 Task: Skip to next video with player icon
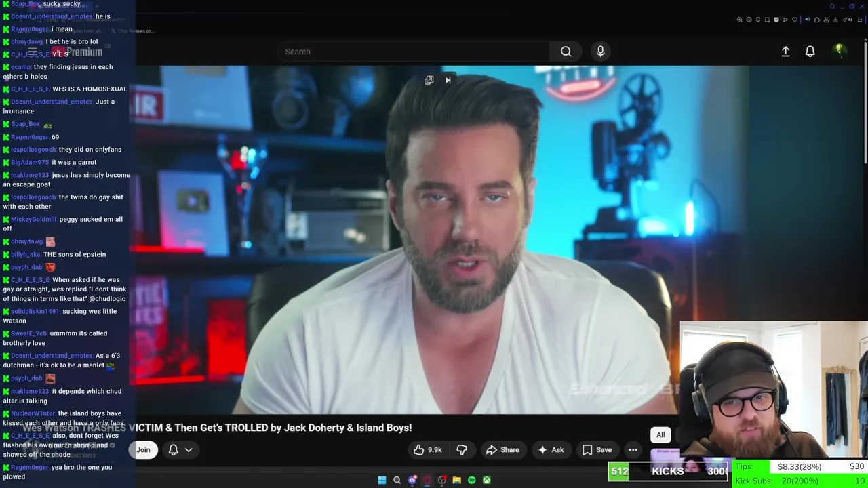448,80
